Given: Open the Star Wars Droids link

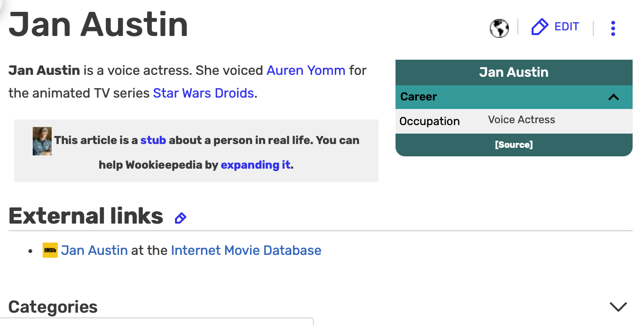Looking at the screenshot, I should (x=203, y=93).
